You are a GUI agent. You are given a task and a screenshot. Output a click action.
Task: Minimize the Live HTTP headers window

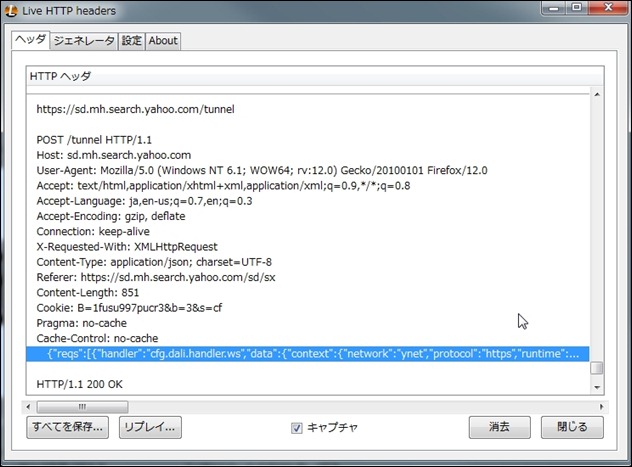554,8
